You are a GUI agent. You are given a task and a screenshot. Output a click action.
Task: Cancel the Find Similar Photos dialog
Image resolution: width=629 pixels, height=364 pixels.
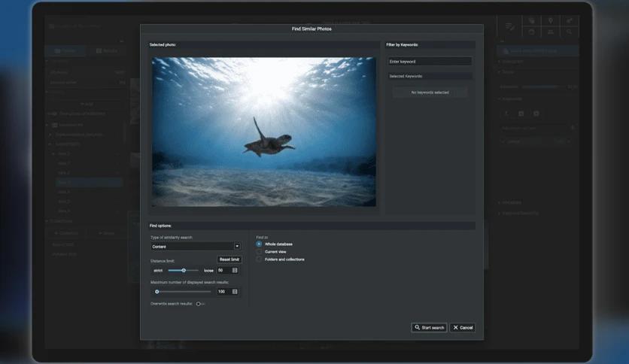tap(463, 327)
